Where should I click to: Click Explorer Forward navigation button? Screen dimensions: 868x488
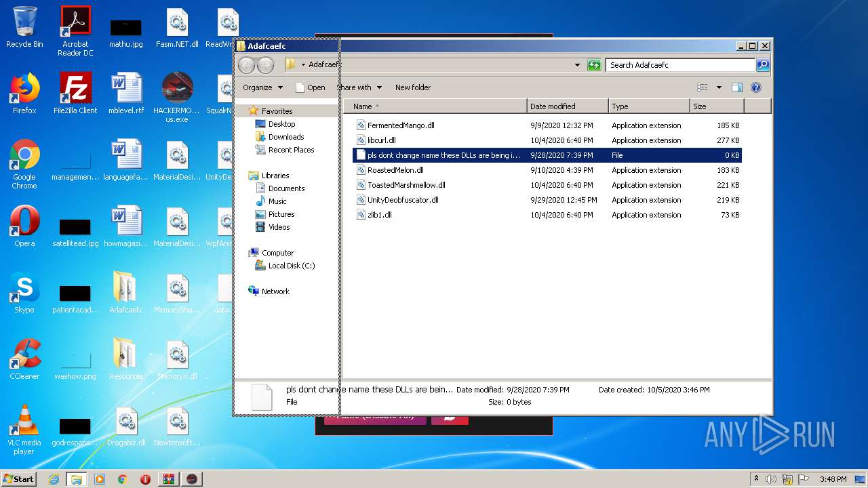click(x=265, y=65)
